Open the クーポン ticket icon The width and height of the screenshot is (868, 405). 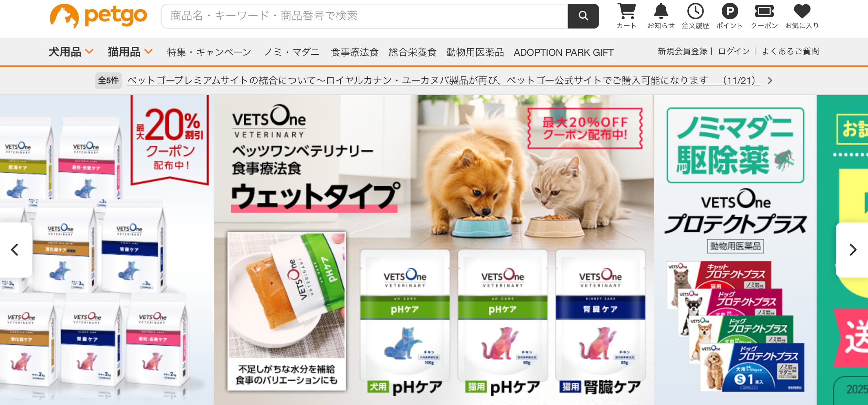[764, 16]
